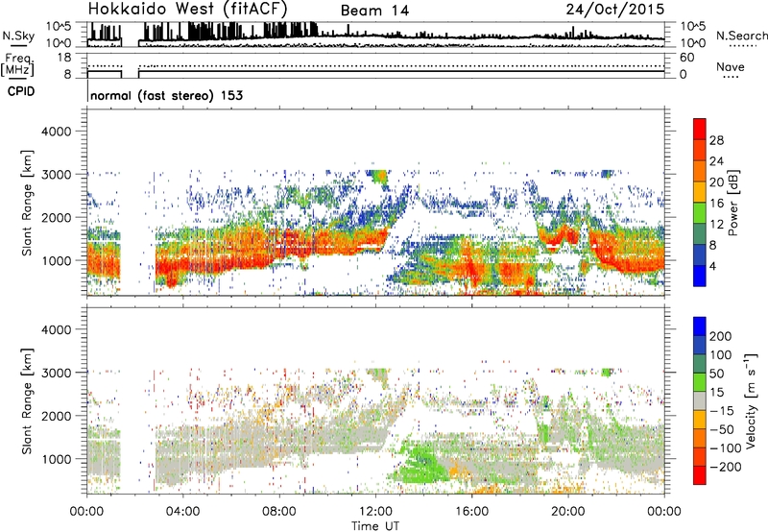
Task: Click the velocity color bar's red bottom segment
Action: click(700, 475)
